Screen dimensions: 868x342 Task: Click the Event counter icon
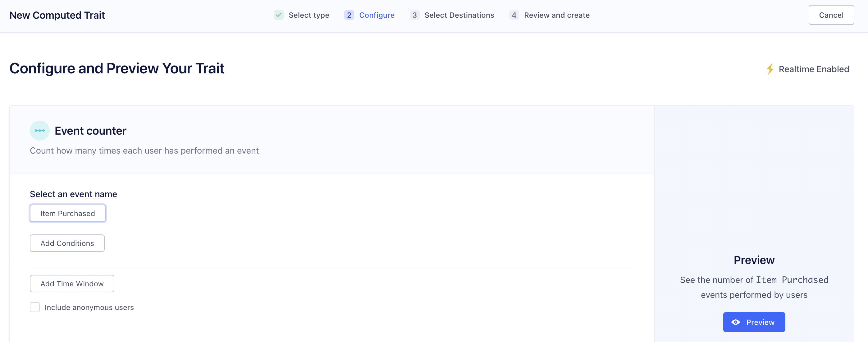click(x=39, y=131)
